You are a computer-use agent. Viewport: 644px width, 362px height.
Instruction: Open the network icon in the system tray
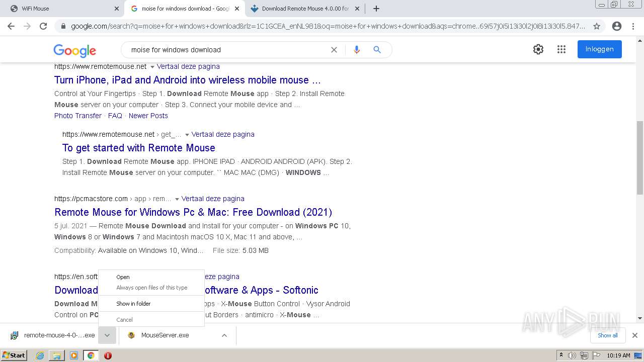(x=584, y=355)
